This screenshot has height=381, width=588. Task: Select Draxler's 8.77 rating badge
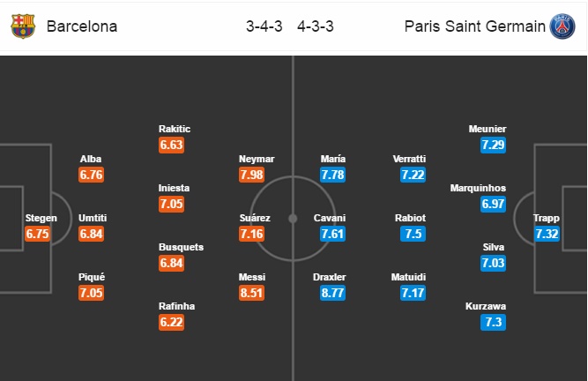coord(332,293)
